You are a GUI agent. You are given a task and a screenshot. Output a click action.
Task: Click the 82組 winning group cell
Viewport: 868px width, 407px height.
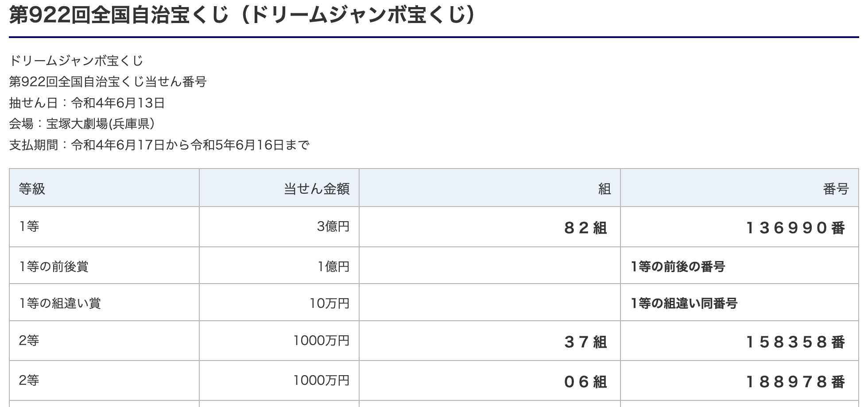click(585, 228)
